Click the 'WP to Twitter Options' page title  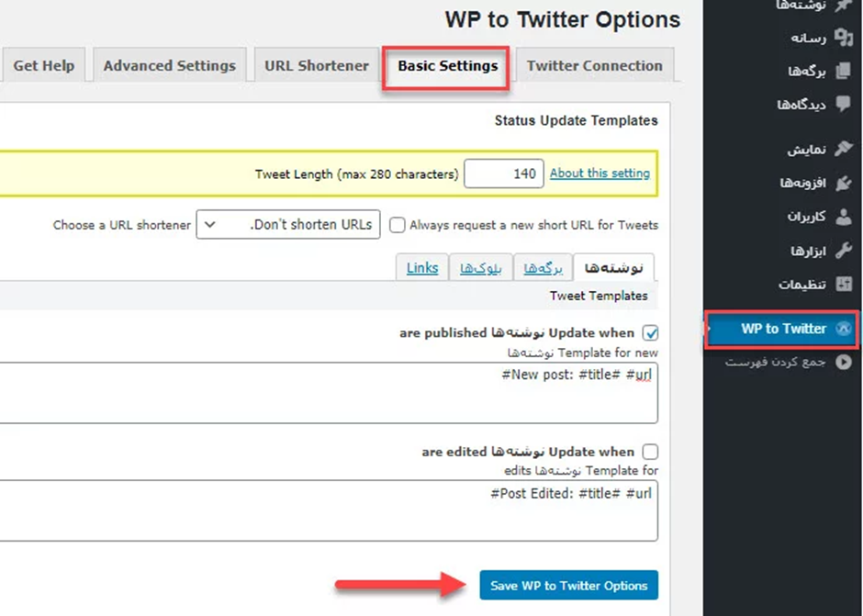[563, 20]
